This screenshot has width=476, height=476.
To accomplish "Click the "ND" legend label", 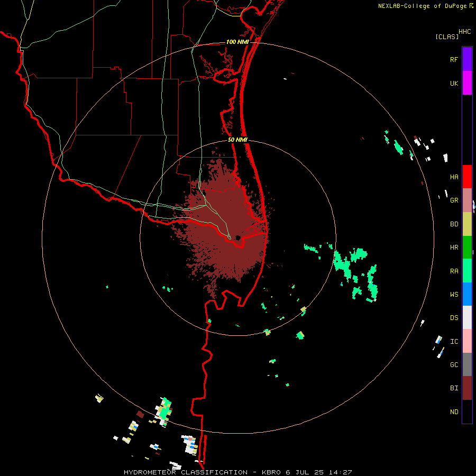I will (454, 412).
